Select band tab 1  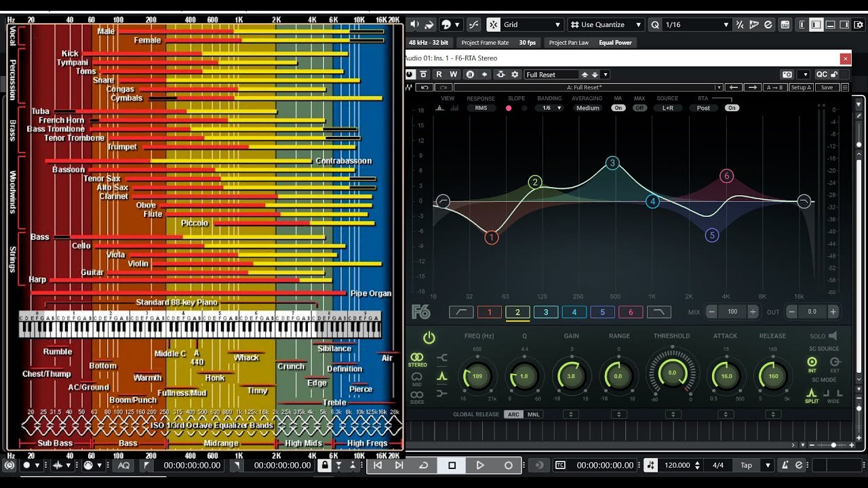(x=490, y=312)
